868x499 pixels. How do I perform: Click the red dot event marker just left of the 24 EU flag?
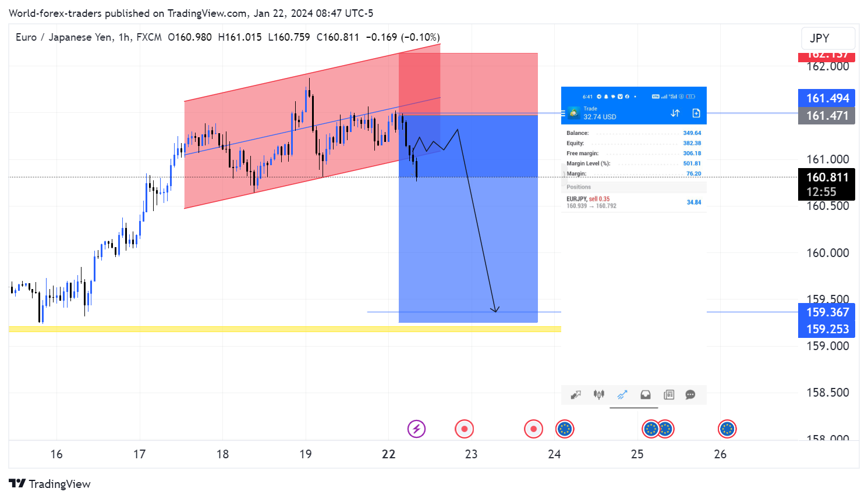click(533, 429)
